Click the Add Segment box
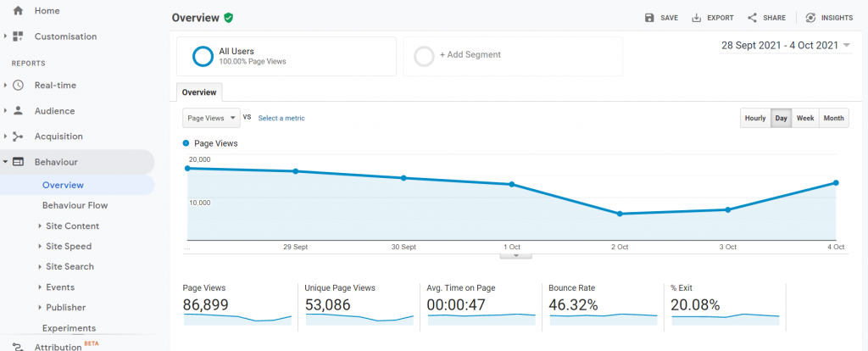The height and width of the screenshot is (351, 868). (x=513, y=56)
